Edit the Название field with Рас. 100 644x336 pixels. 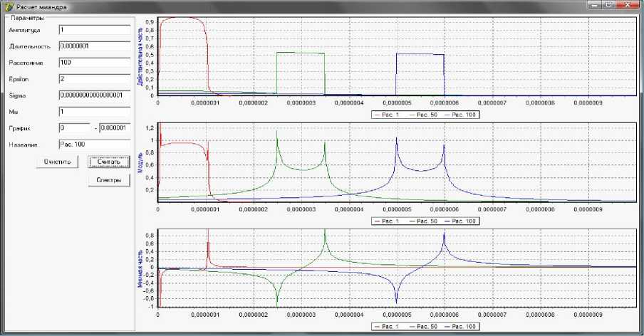click(94, 145)
